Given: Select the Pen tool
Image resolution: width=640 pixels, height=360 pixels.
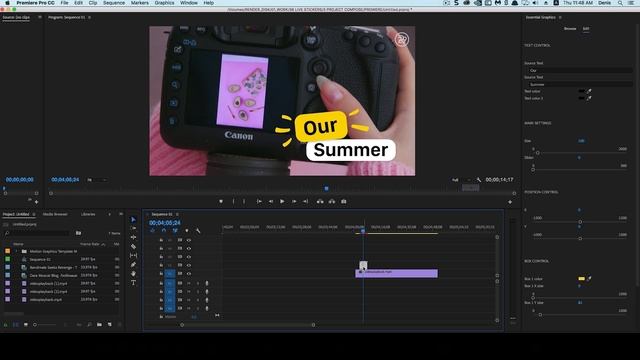Looking at the screenshot, I should coord(133,264).
